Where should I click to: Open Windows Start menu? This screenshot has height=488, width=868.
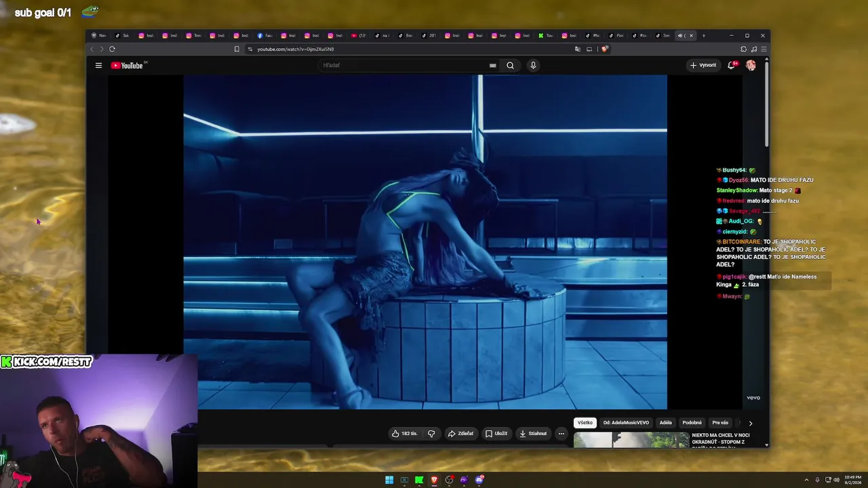pos(389,481)
